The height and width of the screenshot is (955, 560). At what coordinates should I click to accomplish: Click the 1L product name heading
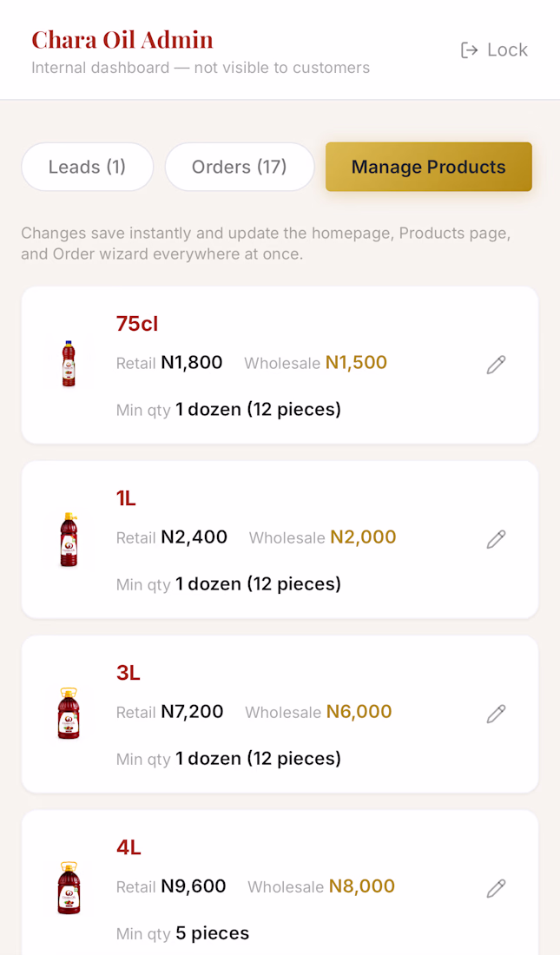126,498
